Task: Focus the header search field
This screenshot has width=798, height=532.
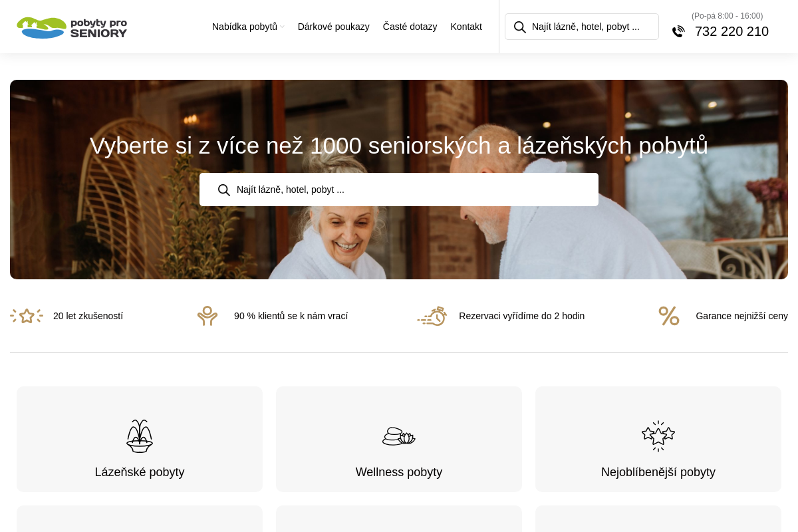Action: (582, 27)
